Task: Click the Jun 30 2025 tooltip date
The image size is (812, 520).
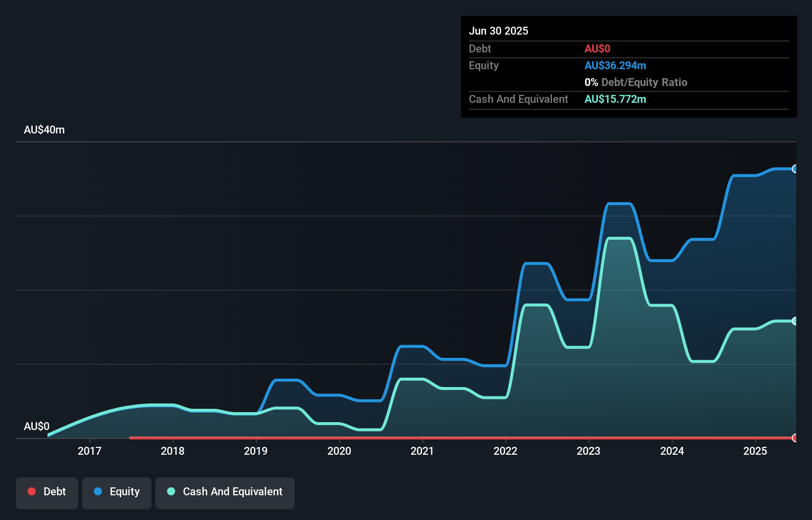Action: pos(498,31)
